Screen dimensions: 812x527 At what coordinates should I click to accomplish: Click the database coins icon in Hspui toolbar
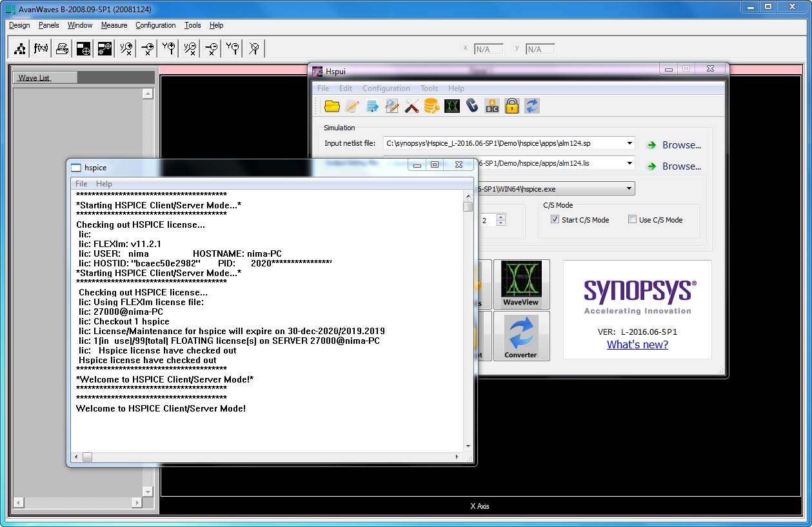431,106
